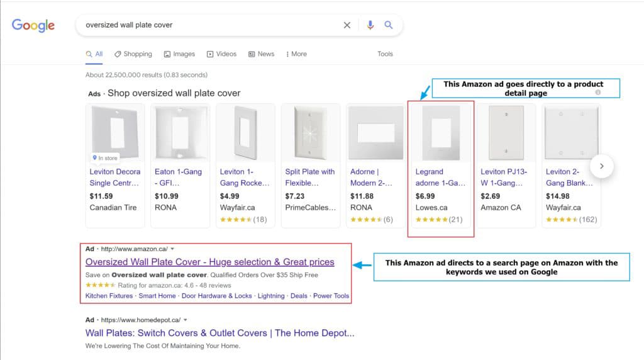
Task: Click the PrimeCables… seller name
Action: click(x=311, y=208)
